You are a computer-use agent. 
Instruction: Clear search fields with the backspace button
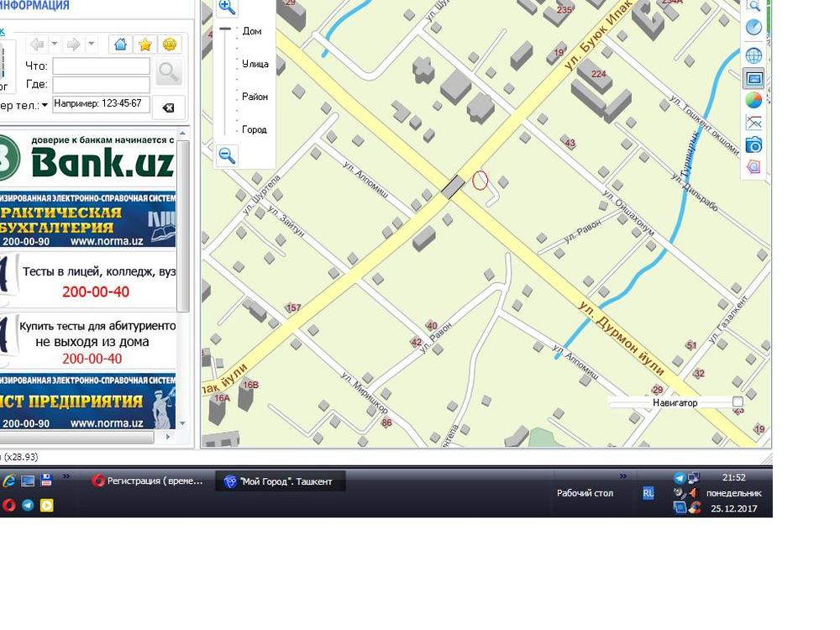pos(168,107)
